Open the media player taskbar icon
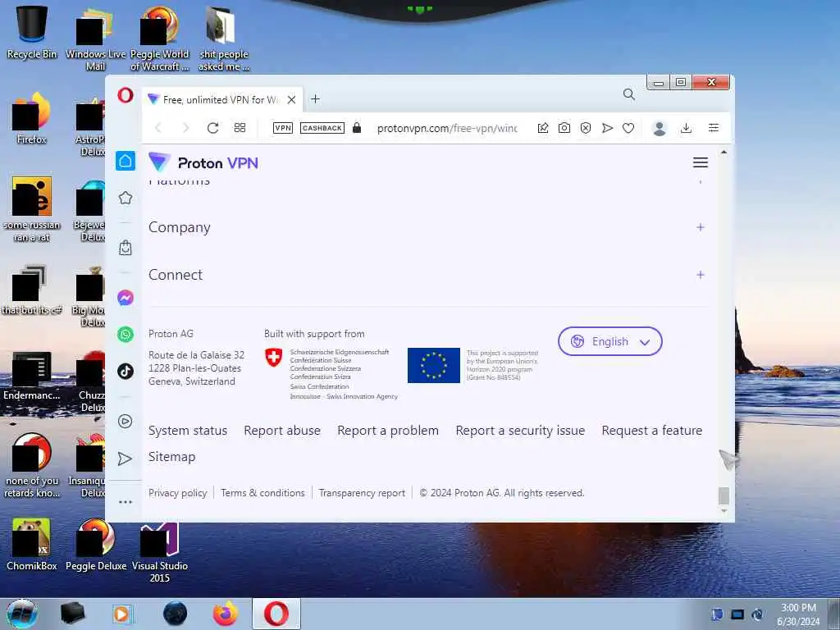The height and width of the screenshot is (630, 840). pos(123,614)
